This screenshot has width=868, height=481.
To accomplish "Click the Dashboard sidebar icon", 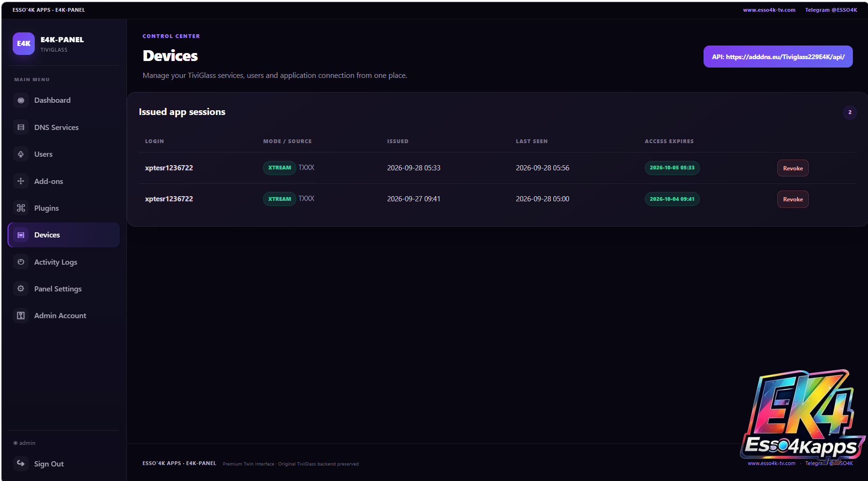I will click(x=21, y=100).
